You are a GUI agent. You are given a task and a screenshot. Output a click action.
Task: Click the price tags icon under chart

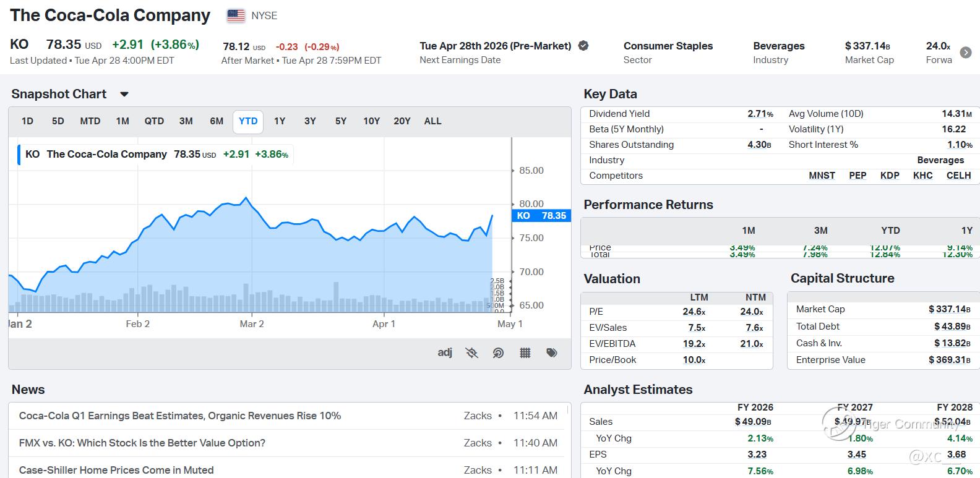click(552, 352)
